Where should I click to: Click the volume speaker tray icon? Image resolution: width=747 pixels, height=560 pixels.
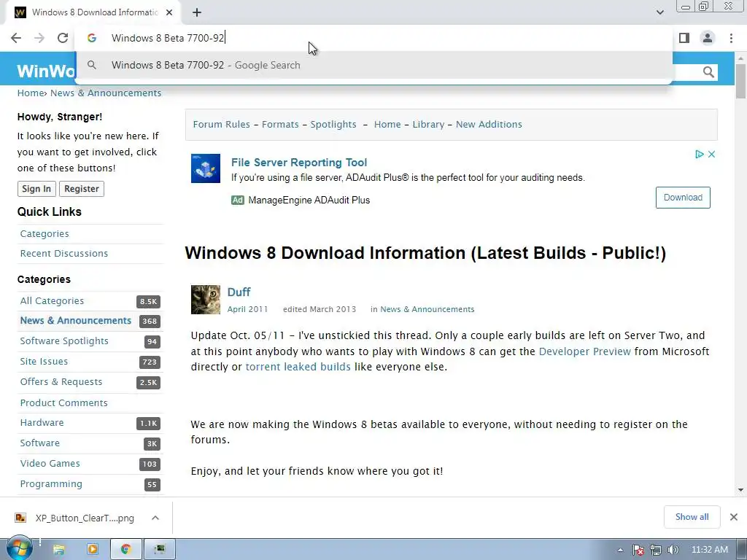click(x=673, y=550)
